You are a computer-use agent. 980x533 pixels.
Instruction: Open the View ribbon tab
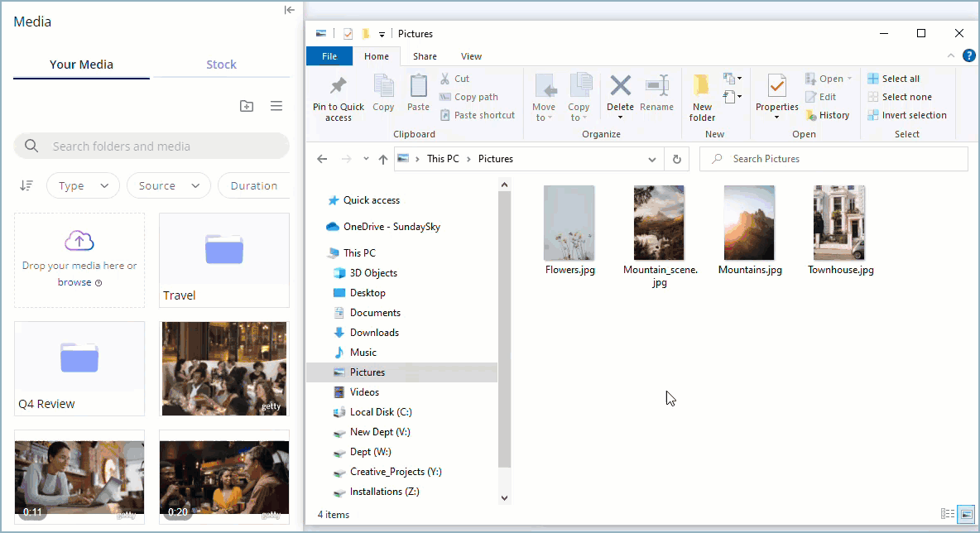point(471,56)
